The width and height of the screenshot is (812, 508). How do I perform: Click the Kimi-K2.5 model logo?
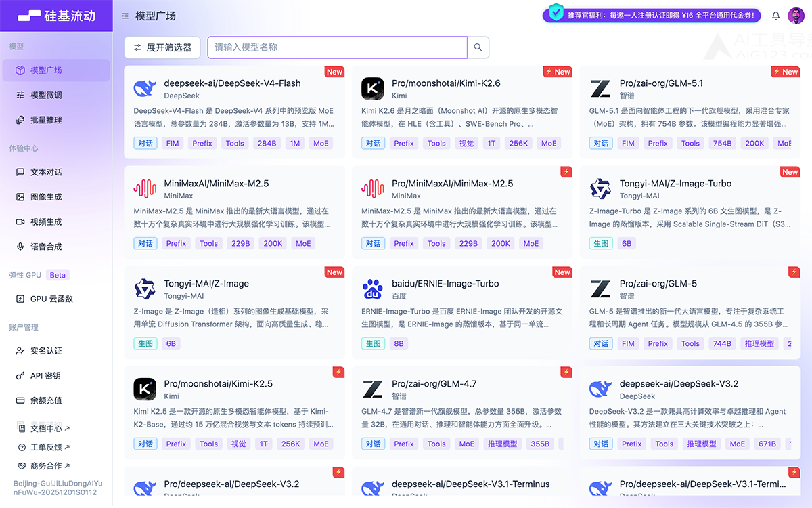(x=145, y=389)
